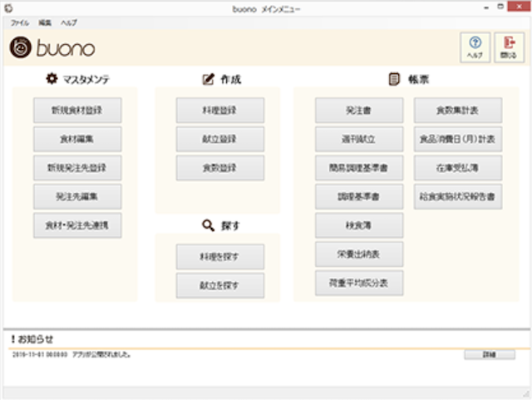
Task: Open the 発注書 report
Action: (x=359, y=110)
